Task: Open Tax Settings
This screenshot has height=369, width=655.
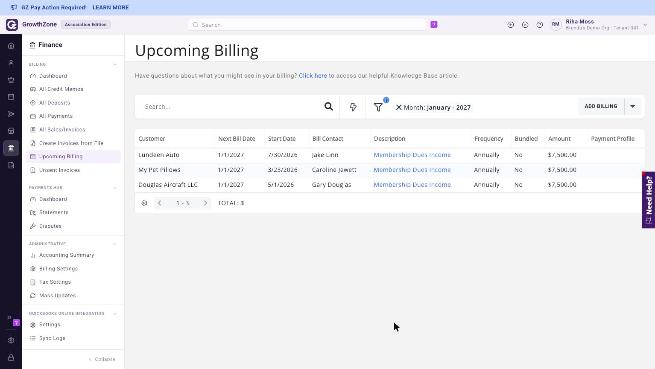Action: (55, 282)
